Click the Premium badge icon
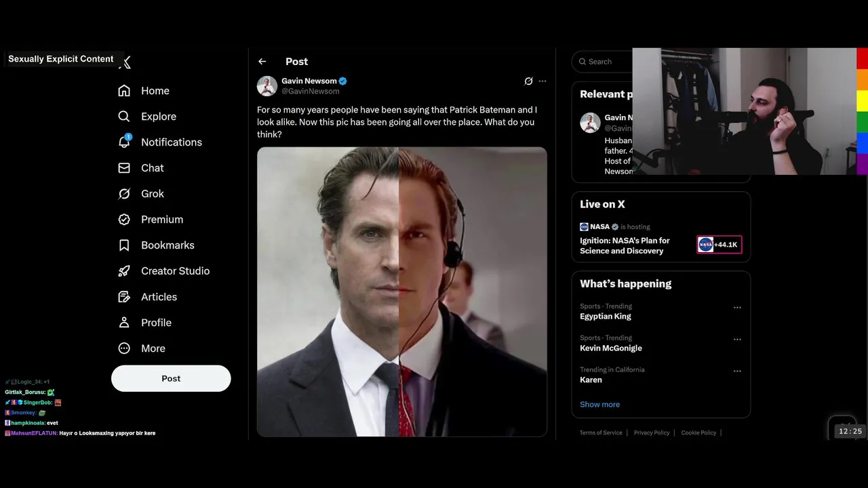 (124, 220)
